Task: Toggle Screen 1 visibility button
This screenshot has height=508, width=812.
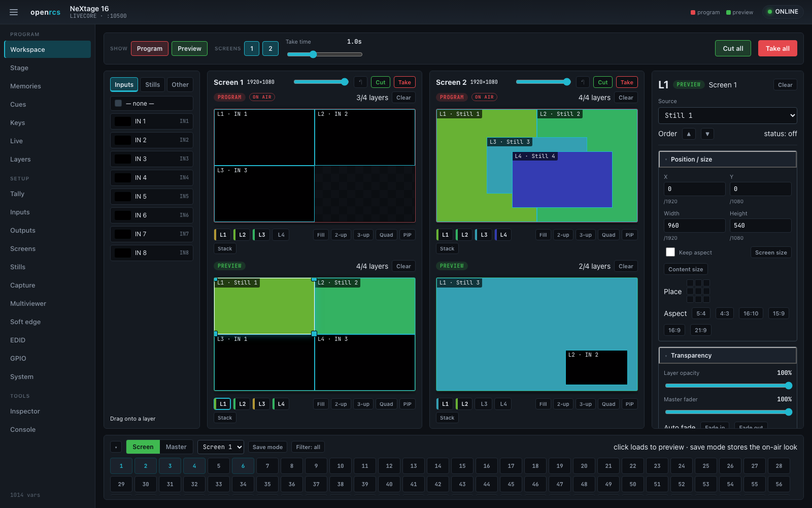Action: (x=252, y=49)
